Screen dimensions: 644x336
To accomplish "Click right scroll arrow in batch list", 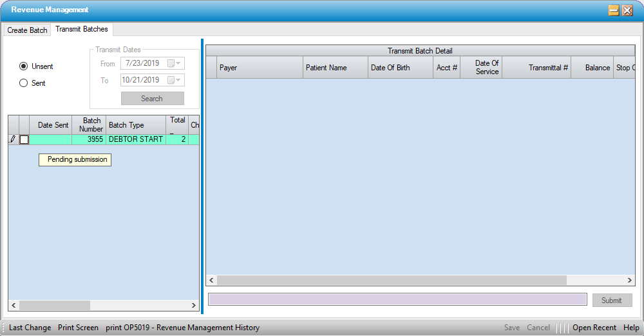I will click(x=194, y=305).
